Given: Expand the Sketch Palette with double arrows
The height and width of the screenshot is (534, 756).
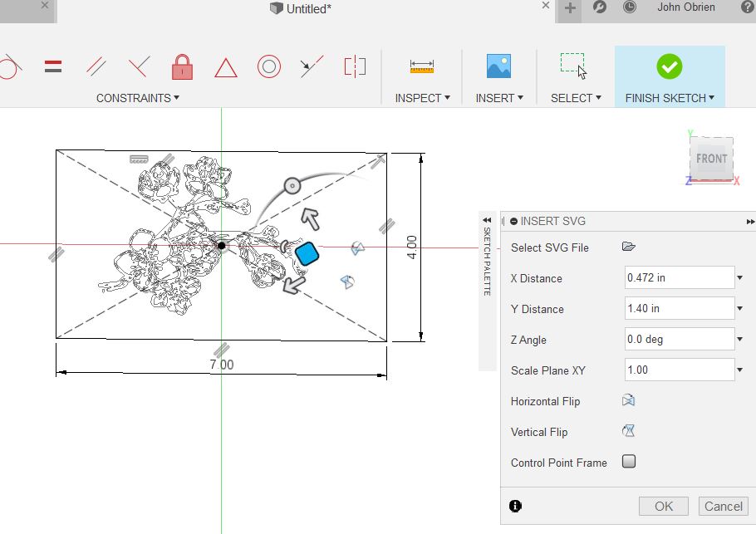Looking at the screenshot, I should (x=487, y=220).
